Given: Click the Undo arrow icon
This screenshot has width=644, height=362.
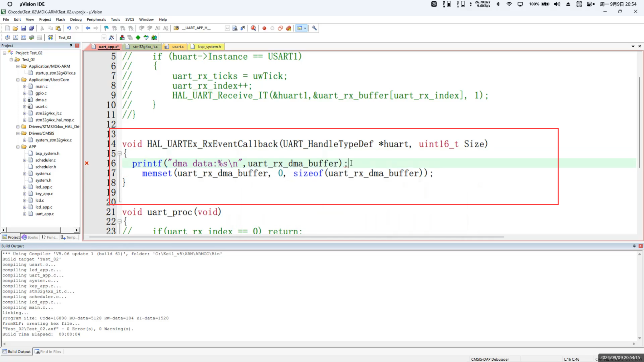Looking at the screenshot, I should point(69,28).
